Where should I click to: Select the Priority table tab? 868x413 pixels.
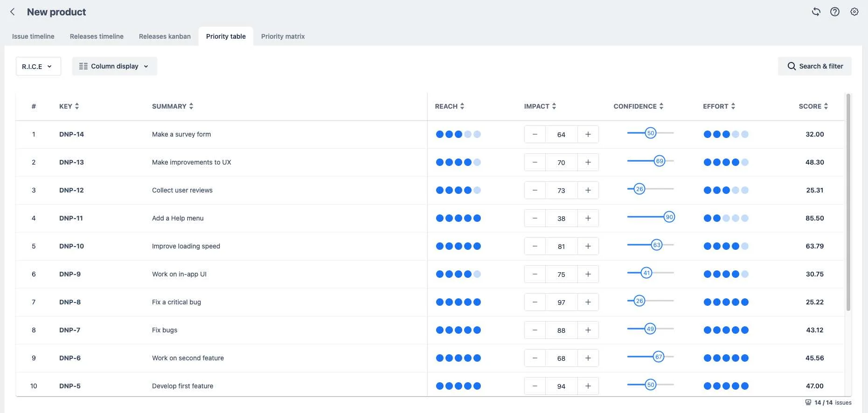pyautogui.click(x=226, y=36)
